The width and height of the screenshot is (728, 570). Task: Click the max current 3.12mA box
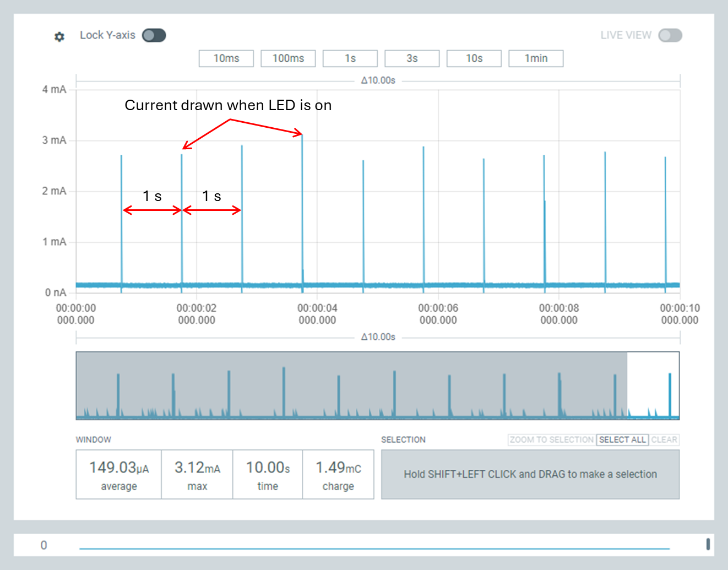point(197,475)
